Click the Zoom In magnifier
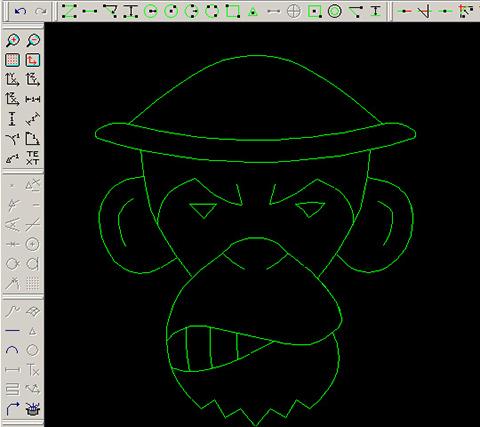This screenshot has width=480, height=427. [x=13, y=41]
